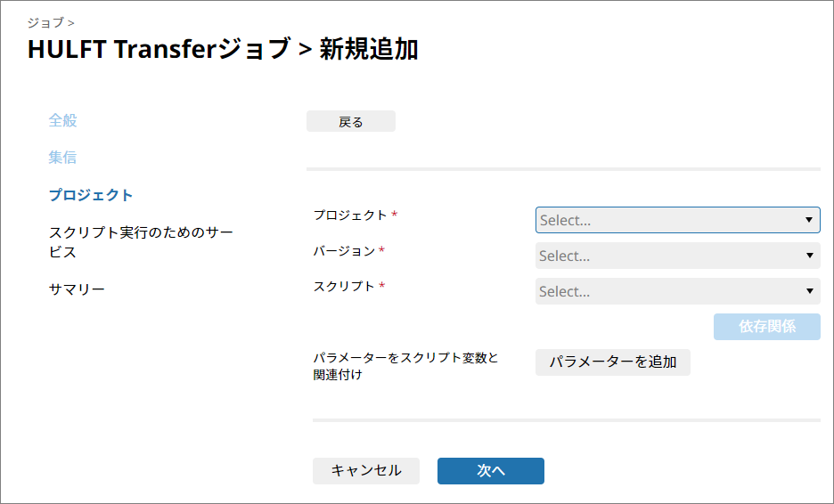834x504 pixels.
Task: Proceed with the 次へ button
Action: tap(490, 471)
